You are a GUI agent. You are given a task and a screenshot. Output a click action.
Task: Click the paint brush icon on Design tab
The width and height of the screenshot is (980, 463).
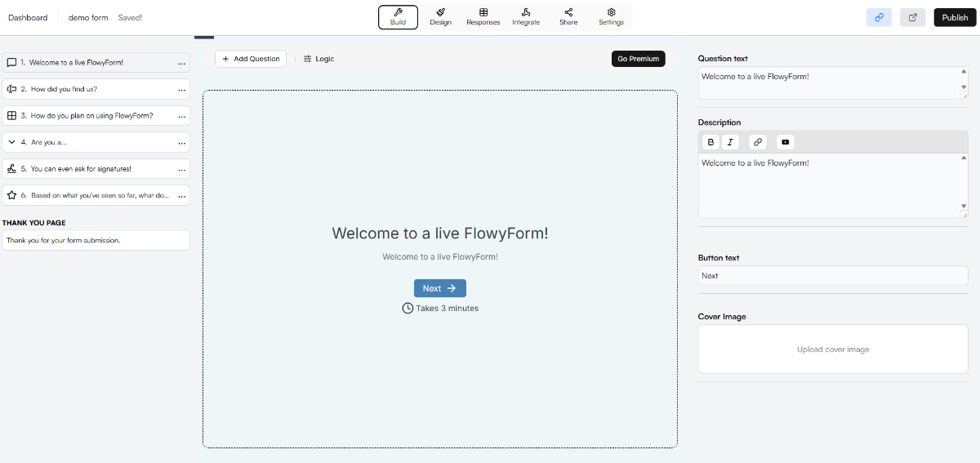[x=440, y=12]
